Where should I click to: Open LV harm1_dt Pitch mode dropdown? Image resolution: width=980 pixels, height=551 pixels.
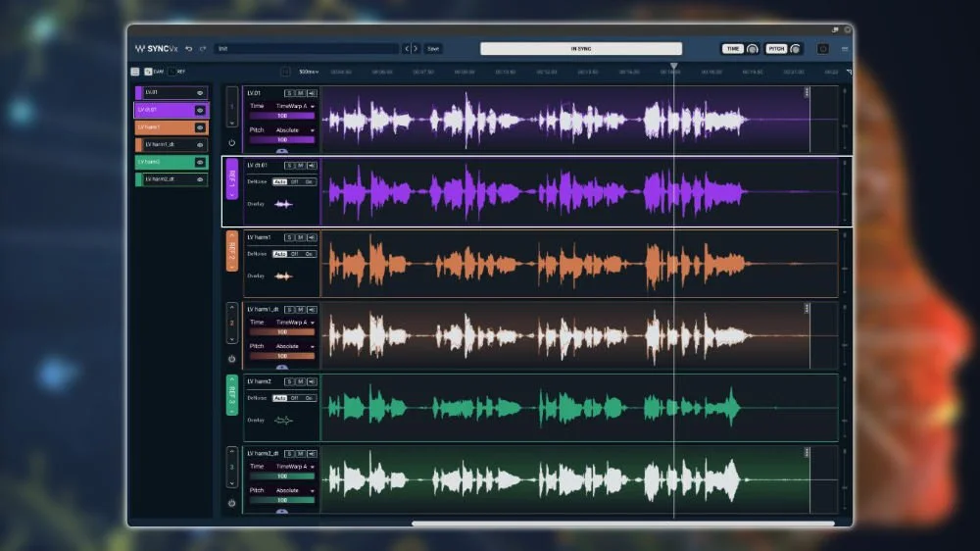[294, 346]
